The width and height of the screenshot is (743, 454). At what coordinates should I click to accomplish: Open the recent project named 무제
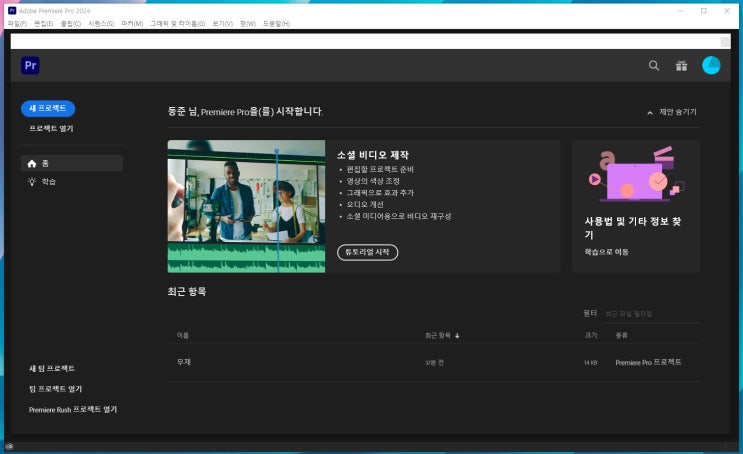point(184,362)
